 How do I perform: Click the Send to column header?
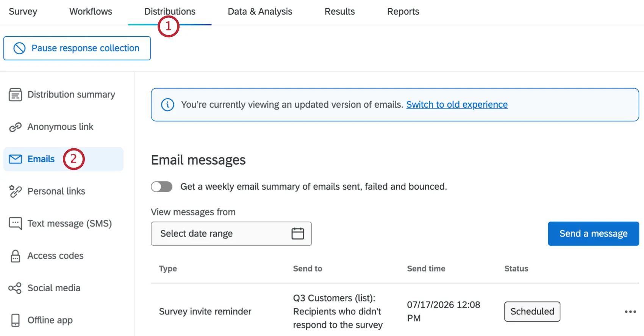pyautogui.click(x=308, y=269)
